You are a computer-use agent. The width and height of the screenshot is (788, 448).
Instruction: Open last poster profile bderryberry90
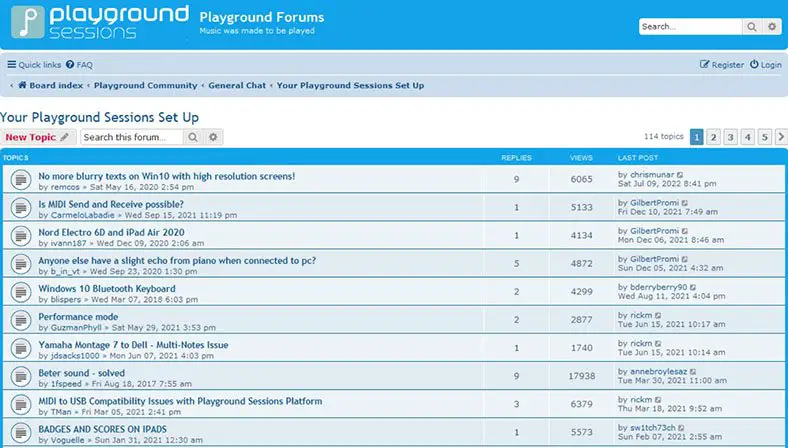click(658, 288)
